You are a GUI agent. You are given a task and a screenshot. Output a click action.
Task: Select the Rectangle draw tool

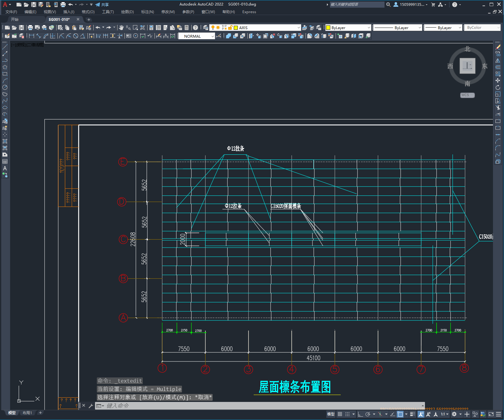pos(5,74)
